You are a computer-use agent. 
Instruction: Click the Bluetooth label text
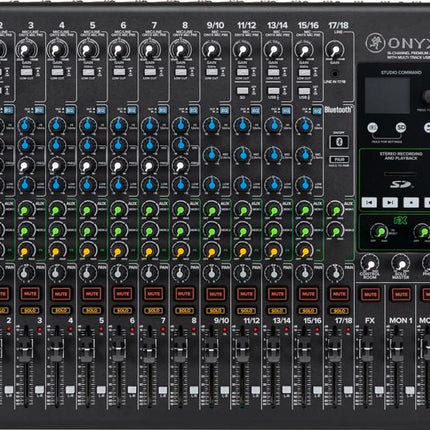click(338, 109)
